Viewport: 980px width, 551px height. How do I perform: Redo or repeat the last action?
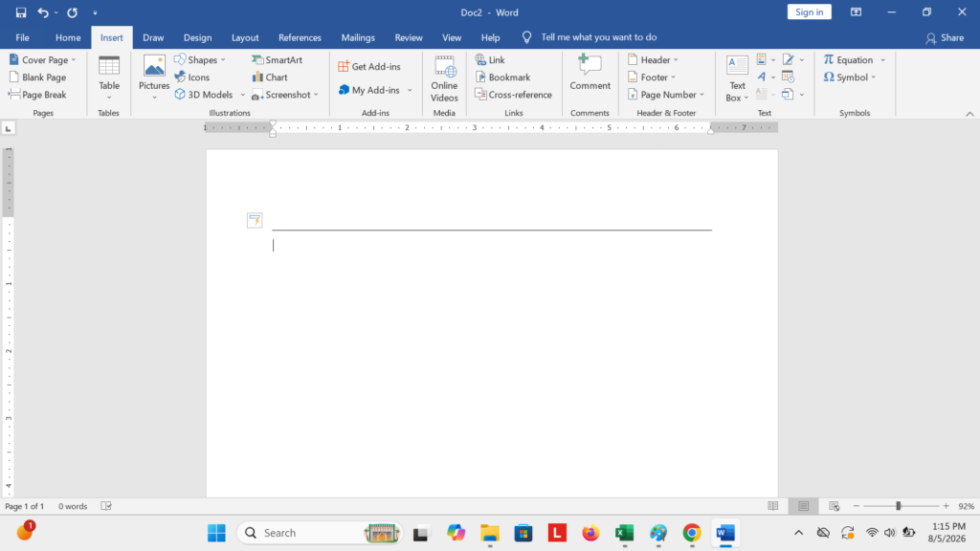click(73, 12)
